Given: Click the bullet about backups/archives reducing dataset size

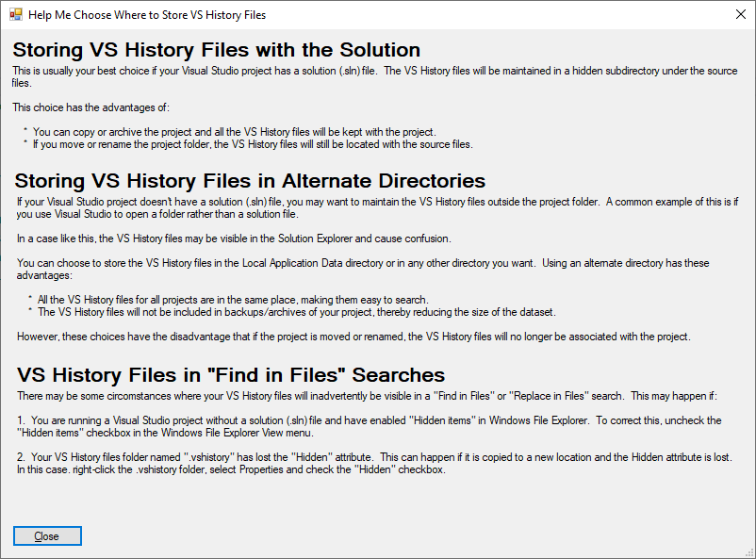Looking at the screenshot, I should (297, 312).
